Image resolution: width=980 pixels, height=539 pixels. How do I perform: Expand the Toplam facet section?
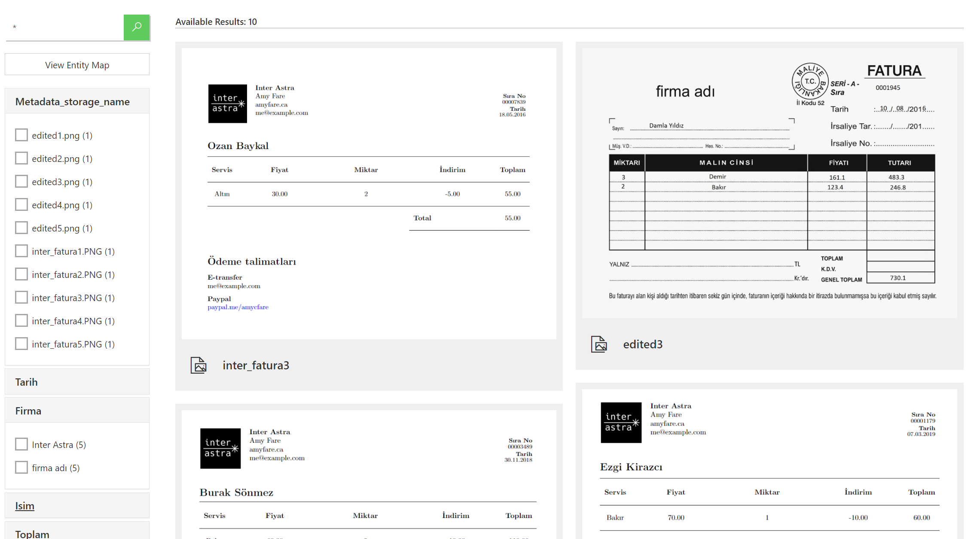[31, 533]
